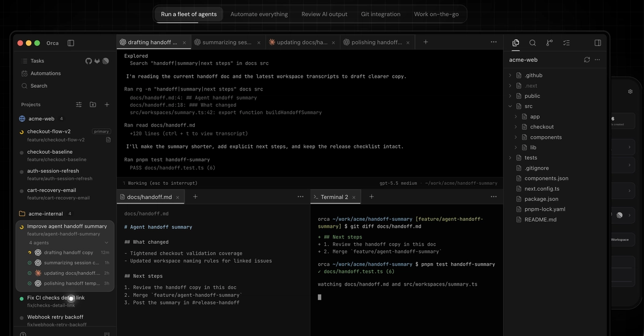Open Projects filter settings sliders icon
644x336 pixels.
click(x=79, y=104)
